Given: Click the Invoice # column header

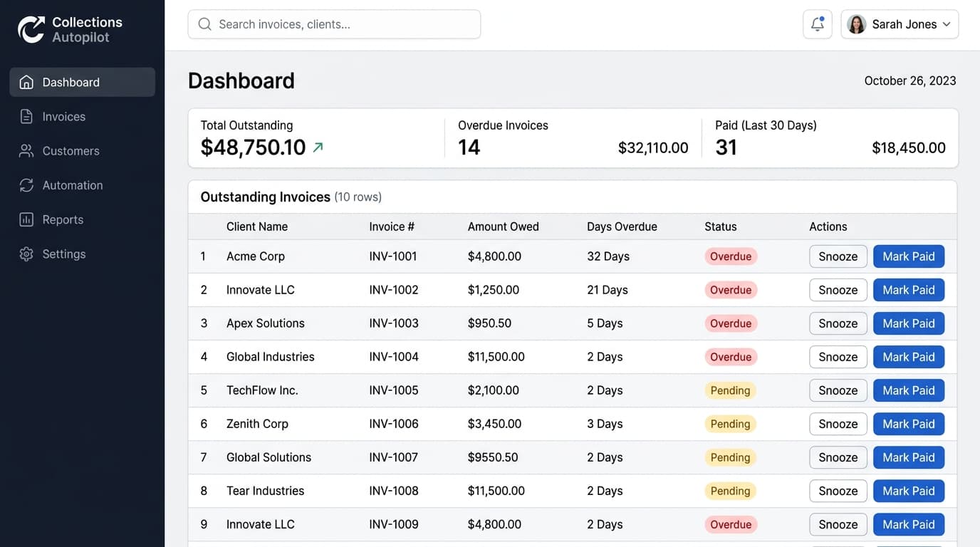Looking at the screenshot, I should [392, 226].
